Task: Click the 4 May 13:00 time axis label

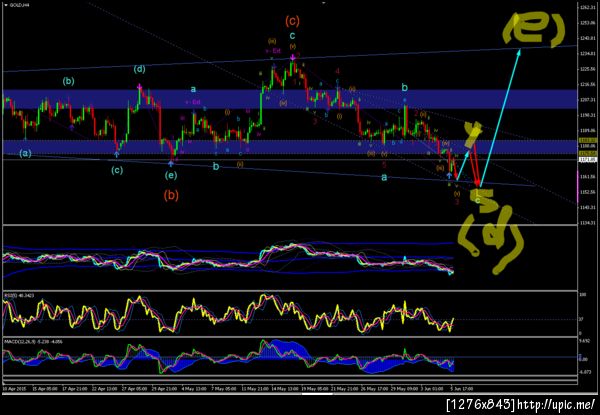Action: pos(192,389)
